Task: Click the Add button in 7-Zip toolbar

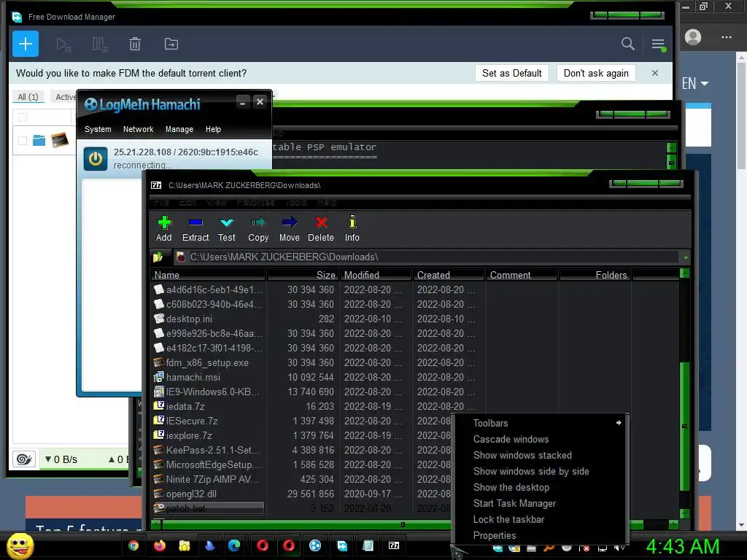Action: 164,228
